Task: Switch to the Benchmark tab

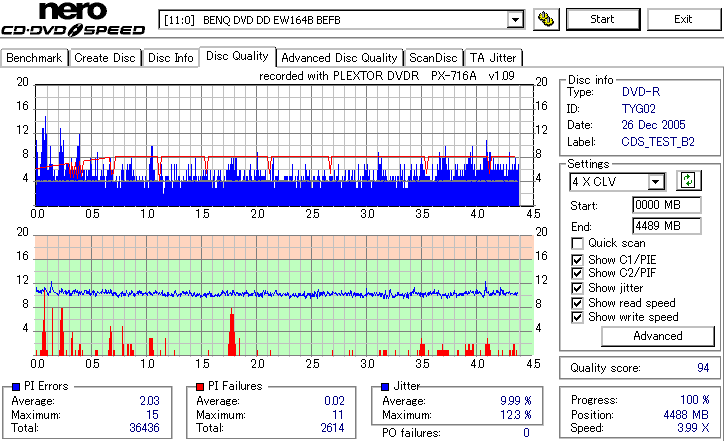Action: pyautogui.click(x=34, y=58)
